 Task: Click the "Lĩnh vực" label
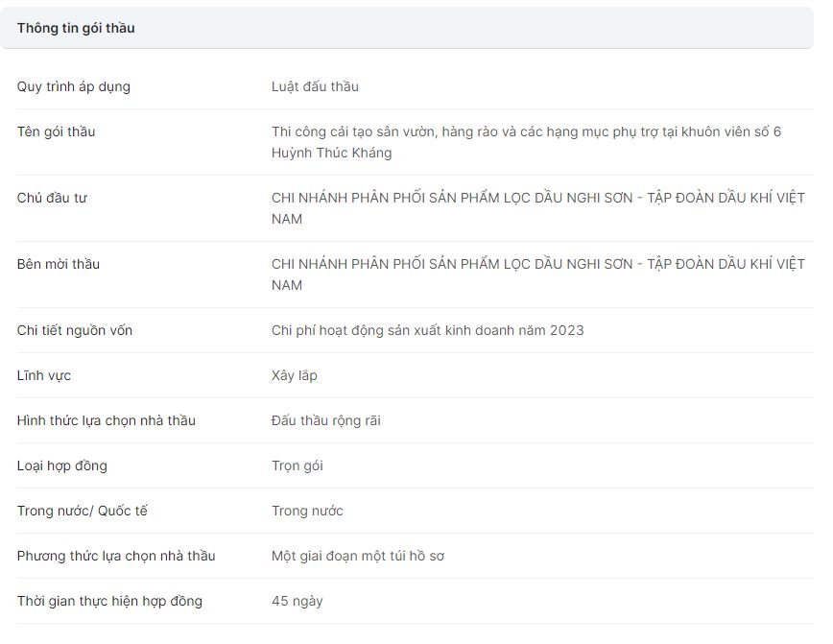click(x=44, y=375)
